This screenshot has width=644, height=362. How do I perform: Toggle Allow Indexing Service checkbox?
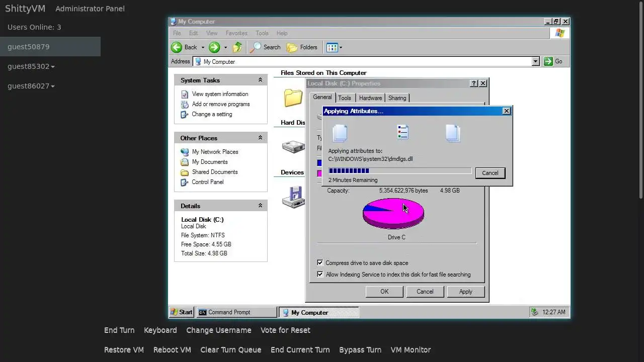click(320, 275)
